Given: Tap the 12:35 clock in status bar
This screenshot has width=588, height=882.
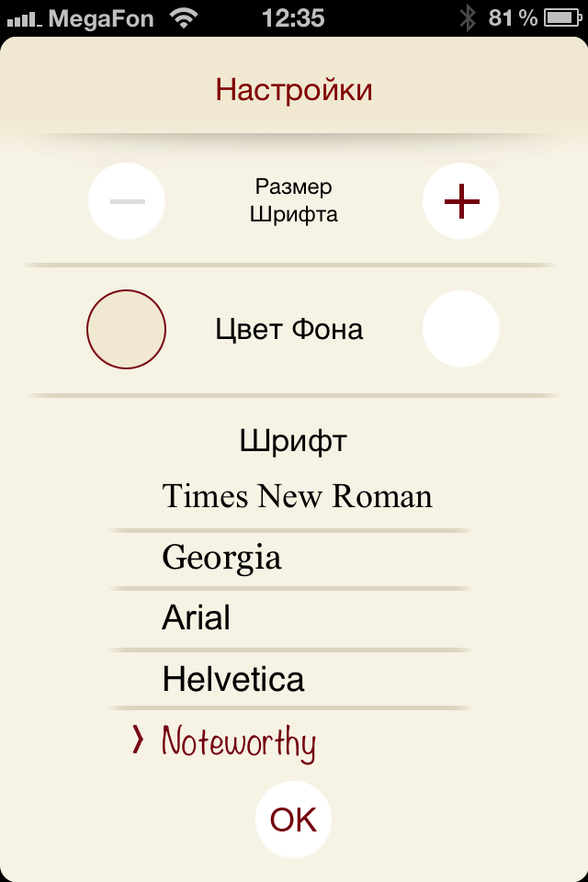Looking at the screenshot, I should tap(293, 18).
